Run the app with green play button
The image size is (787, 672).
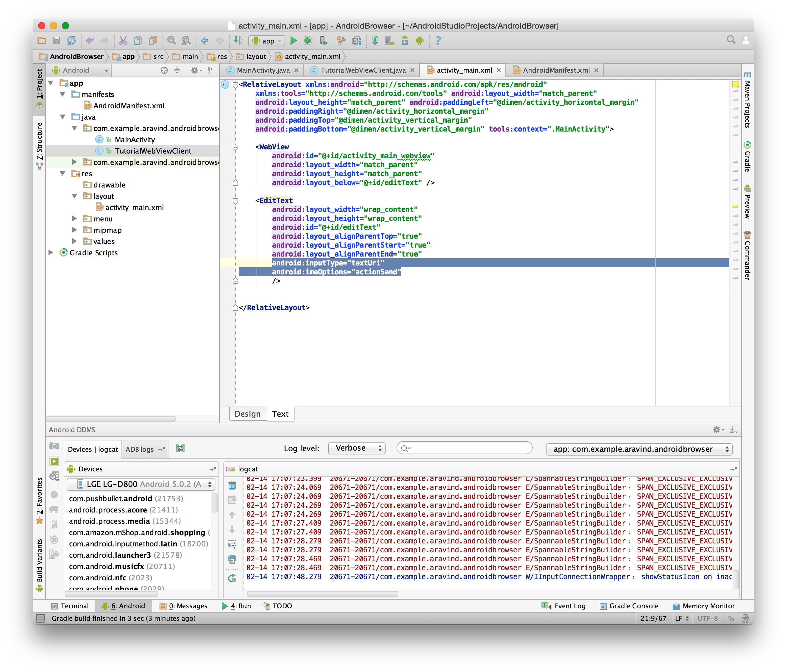point(293,41)
